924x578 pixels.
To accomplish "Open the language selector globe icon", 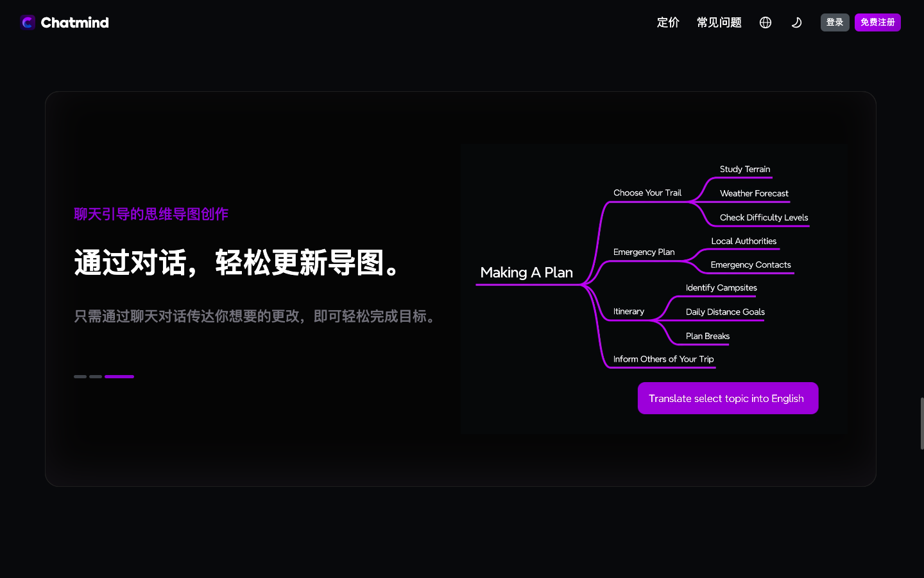I will pos(766,22).
